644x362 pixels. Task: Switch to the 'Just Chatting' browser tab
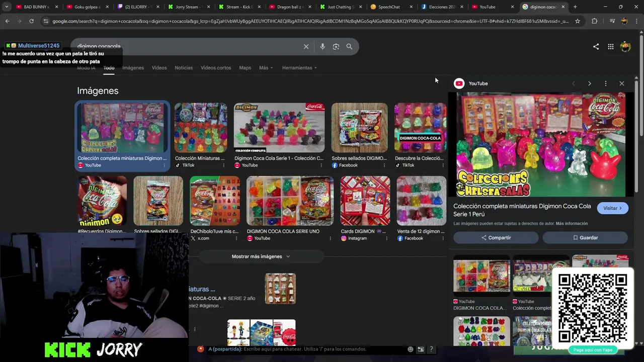pos(341,7)
